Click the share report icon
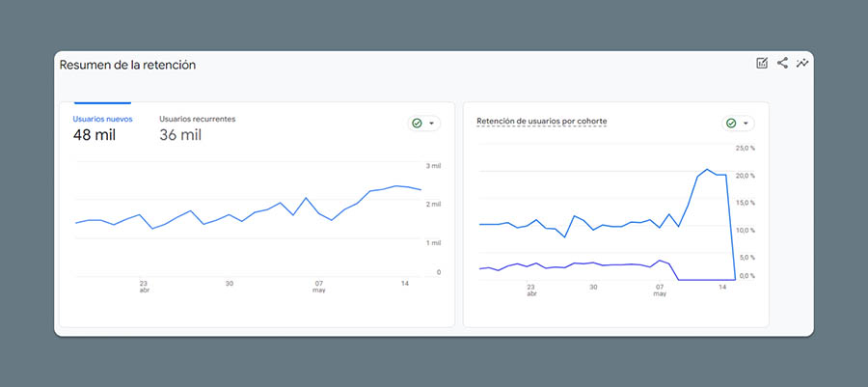Screen dimensions: 868x387 (x=782, y=64)
